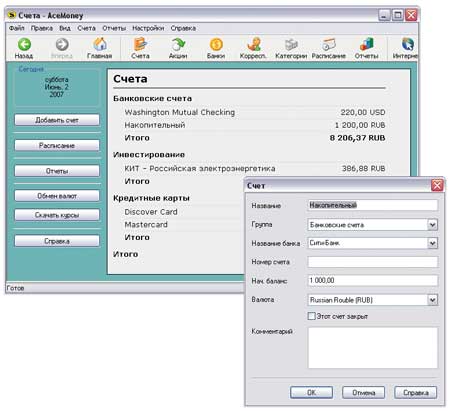The image size is (450, 411).
Task: Expand the Валюта currency dropdown
Action: point(432,300)
